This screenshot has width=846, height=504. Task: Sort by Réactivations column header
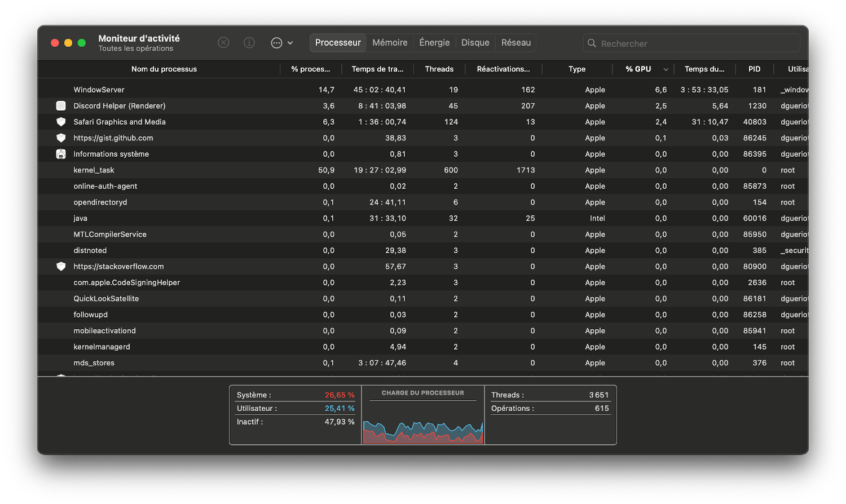(504, 69)
